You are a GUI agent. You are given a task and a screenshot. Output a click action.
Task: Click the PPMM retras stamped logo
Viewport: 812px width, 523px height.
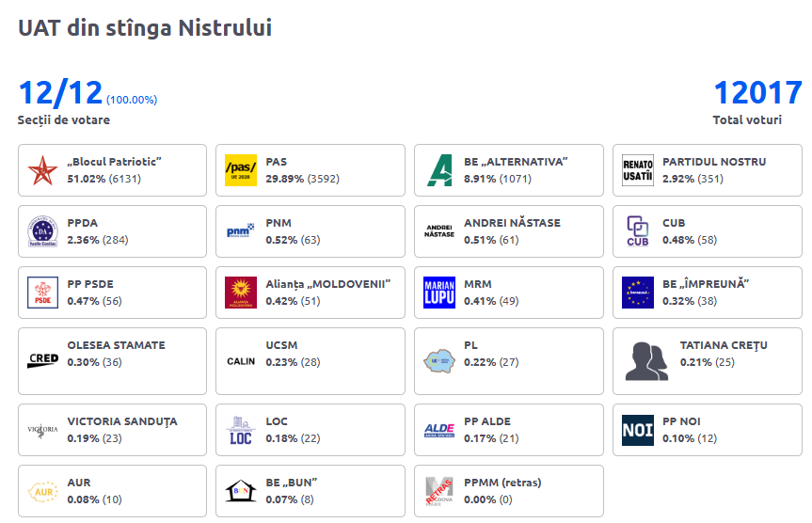tap(439, 491)
